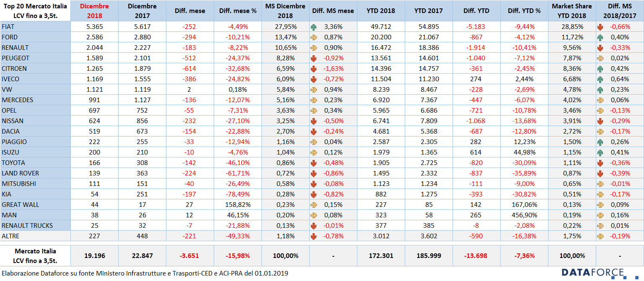Click the green up arrow in FIAT's Diff. MS mese cell

tap(314, 27)
